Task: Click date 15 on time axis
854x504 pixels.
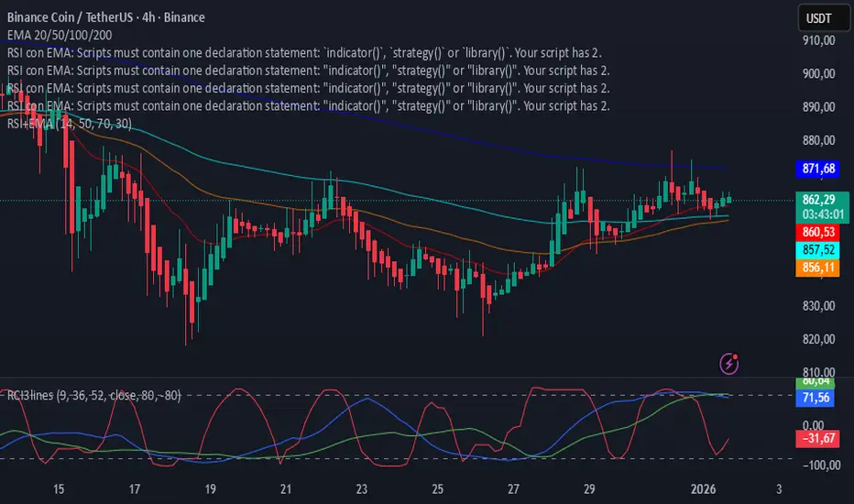Action: 59,489
